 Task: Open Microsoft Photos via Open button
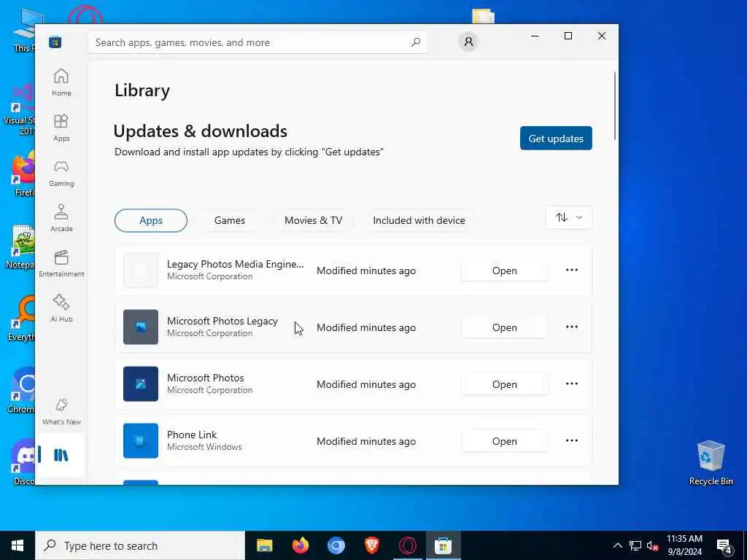(x=505, y=384)
